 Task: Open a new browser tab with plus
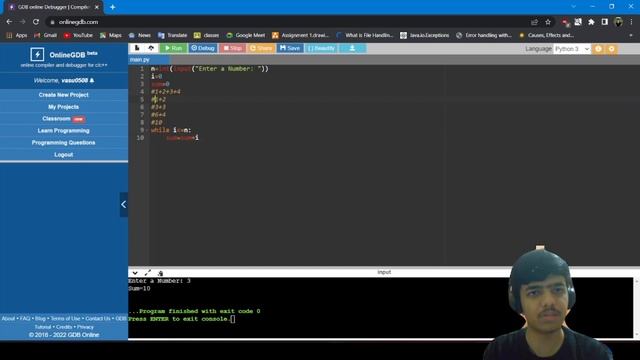[x=113, y=7]
